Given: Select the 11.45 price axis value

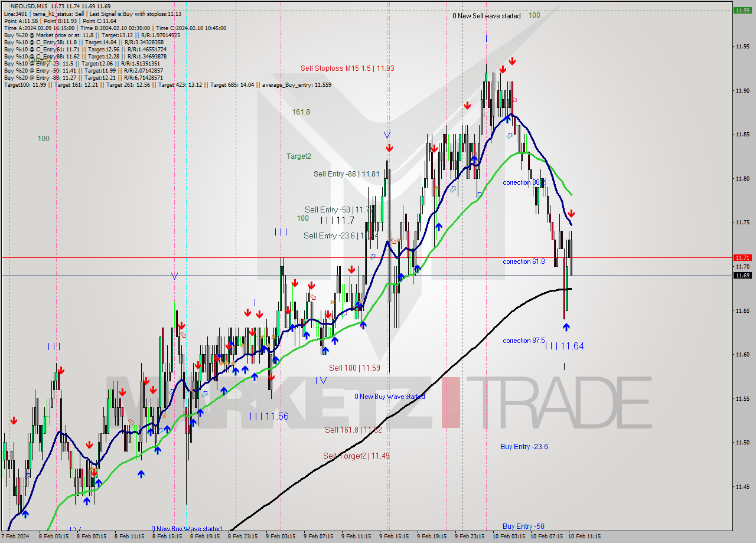Looking at the screenshot, I should point(742,486).
